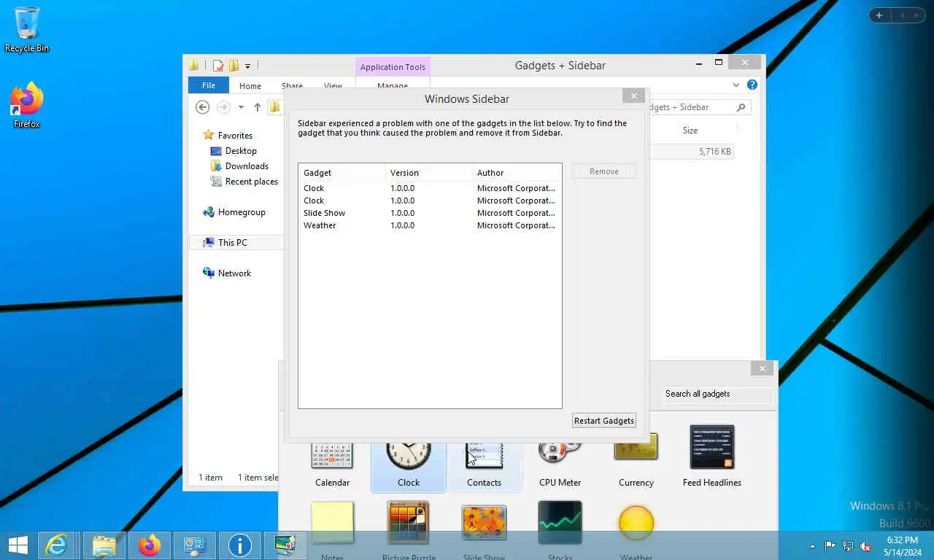This screenshot has width=934, height=560.
Task: Select Homegroup in navigation pane
Action: click(x=234, y=212)
